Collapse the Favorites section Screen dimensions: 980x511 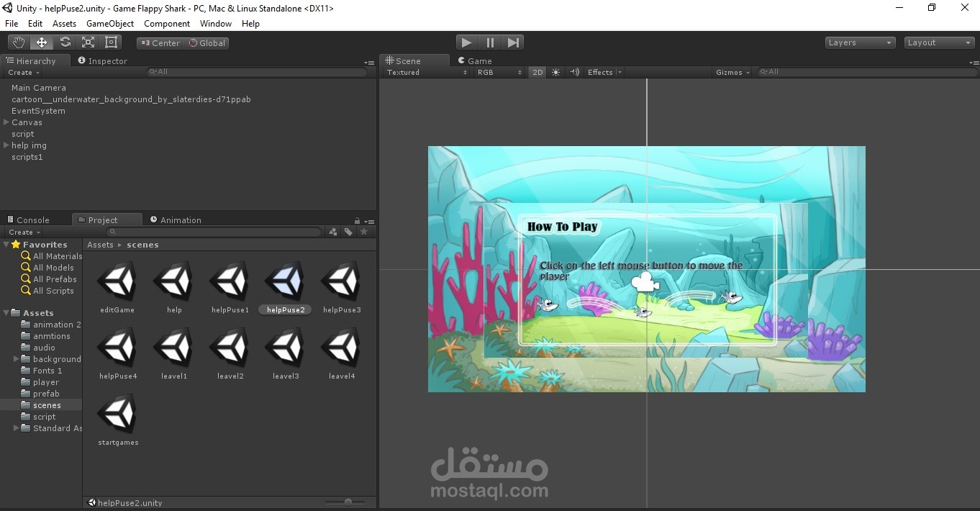pyautogui.click(x=6, y=245)
